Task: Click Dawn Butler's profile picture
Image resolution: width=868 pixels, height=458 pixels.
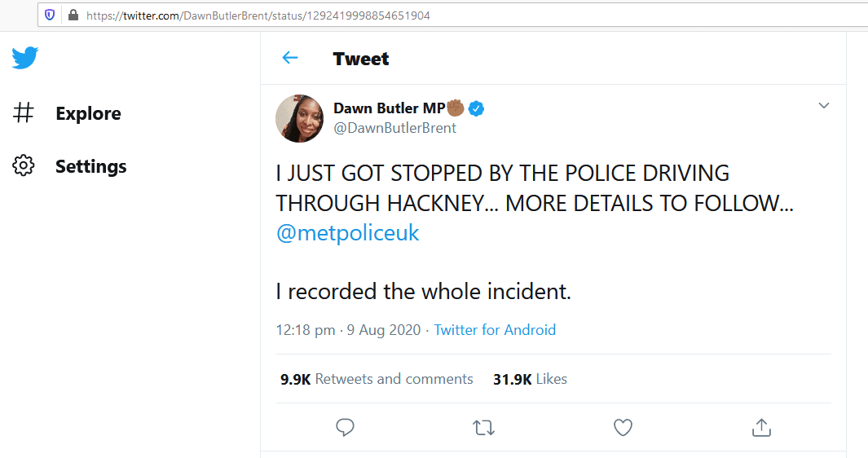Action: coord(300,118)
